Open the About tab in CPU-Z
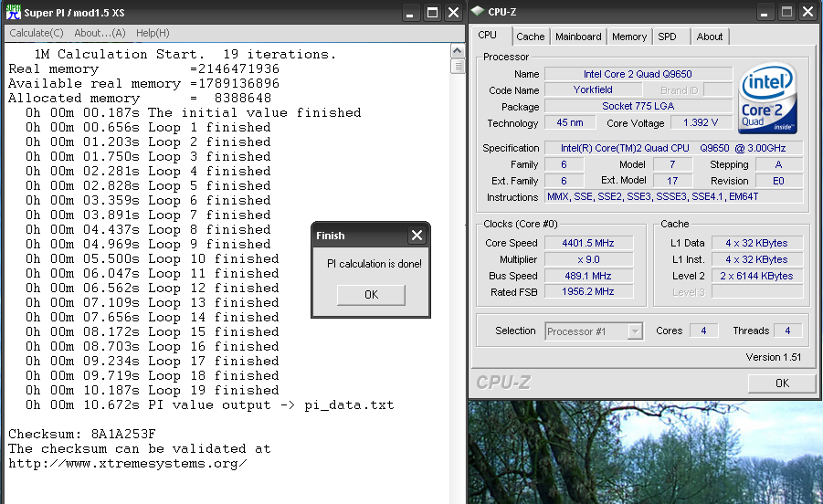 coord(710,37)
